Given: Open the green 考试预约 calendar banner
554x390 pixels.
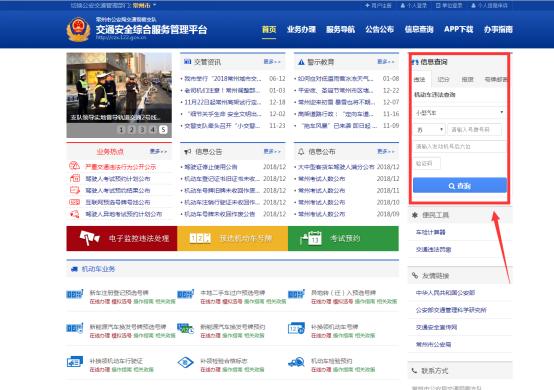Looking at the screenshot, I should pyautogui.click(x=343, y=238).
